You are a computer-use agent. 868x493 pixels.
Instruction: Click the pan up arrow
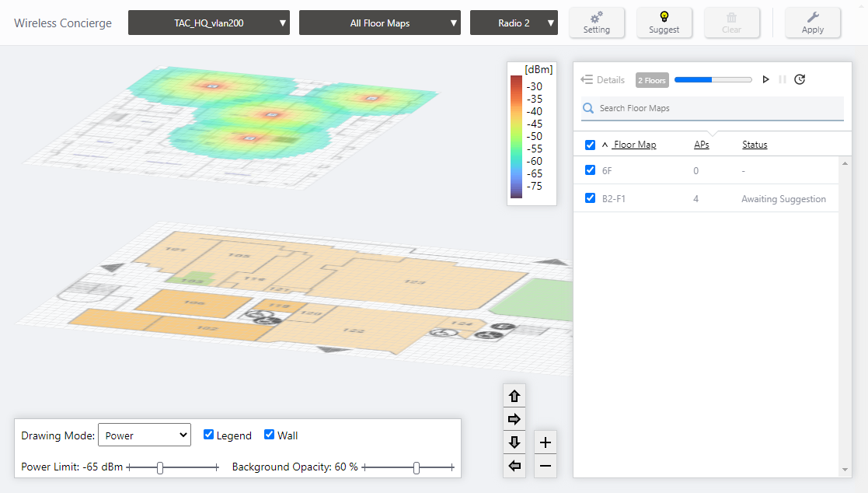514,396
